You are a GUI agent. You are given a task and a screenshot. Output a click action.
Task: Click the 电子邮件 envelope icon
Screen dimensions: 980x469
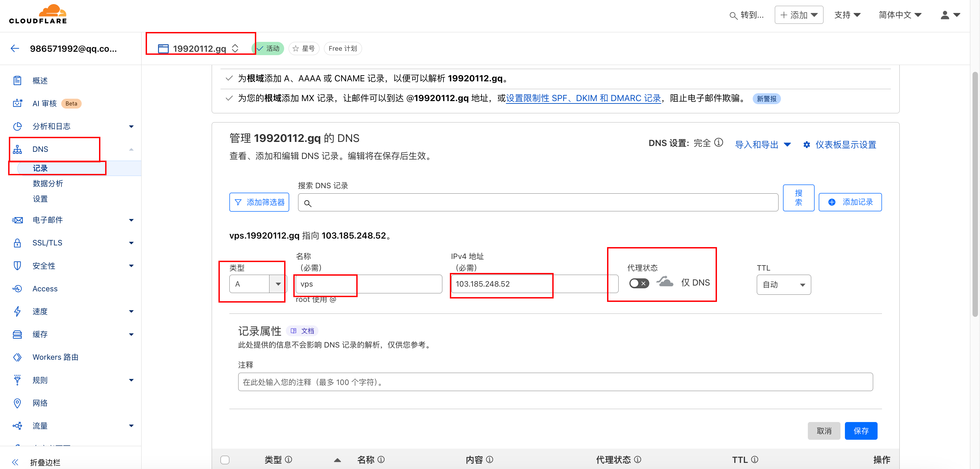(17, 220)
